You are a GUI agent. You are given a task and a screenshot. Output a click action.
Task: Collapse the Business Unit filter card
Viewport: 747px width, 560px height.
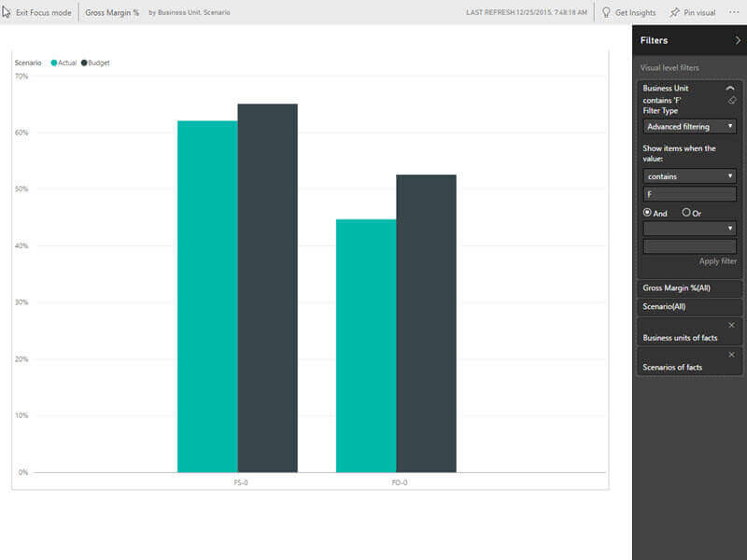[730, 88]
